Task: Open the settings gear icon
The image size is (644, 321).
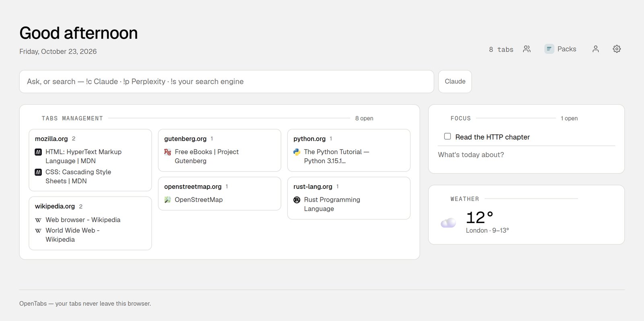Action: point(617,49)
